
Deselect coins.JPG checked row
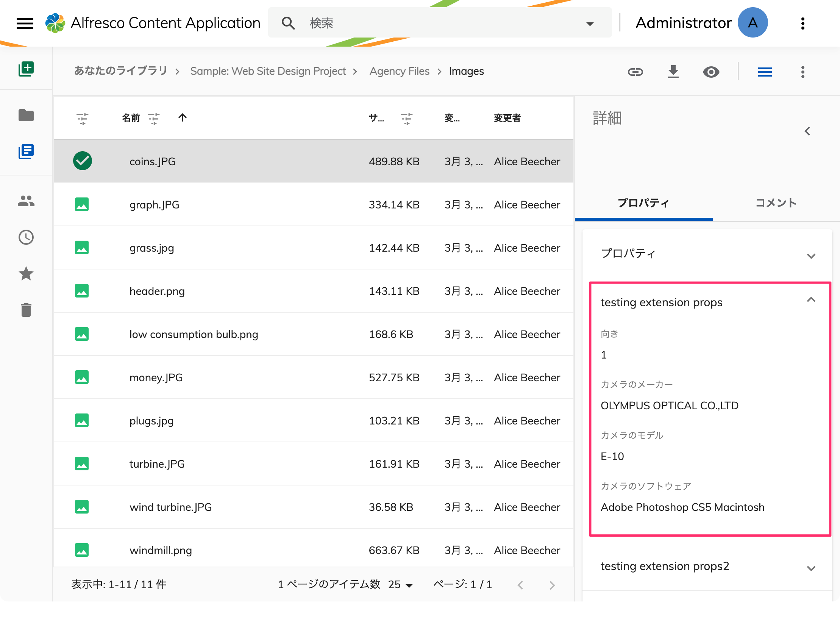click(x=82, y=161)
